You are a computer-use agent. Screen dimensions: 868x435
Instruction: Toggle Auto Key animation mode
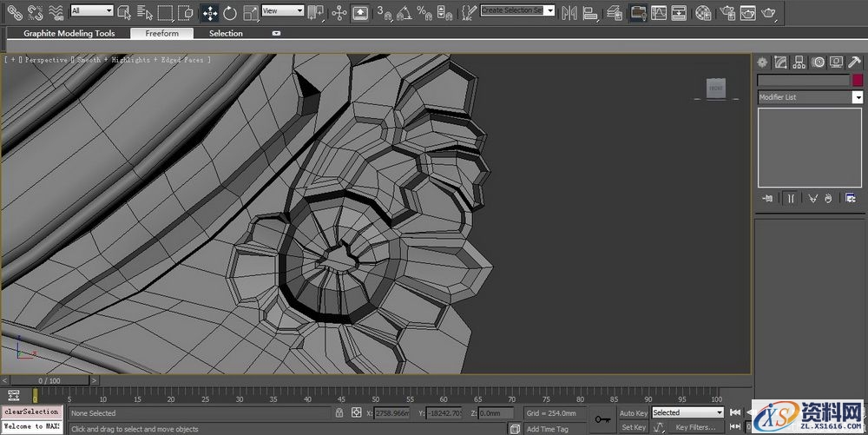coord(633,413)
